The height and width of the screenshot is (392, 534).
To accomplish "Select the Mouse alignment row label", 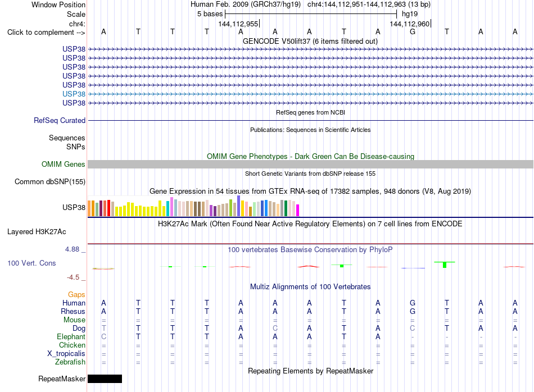I will [x=74, y=320].
